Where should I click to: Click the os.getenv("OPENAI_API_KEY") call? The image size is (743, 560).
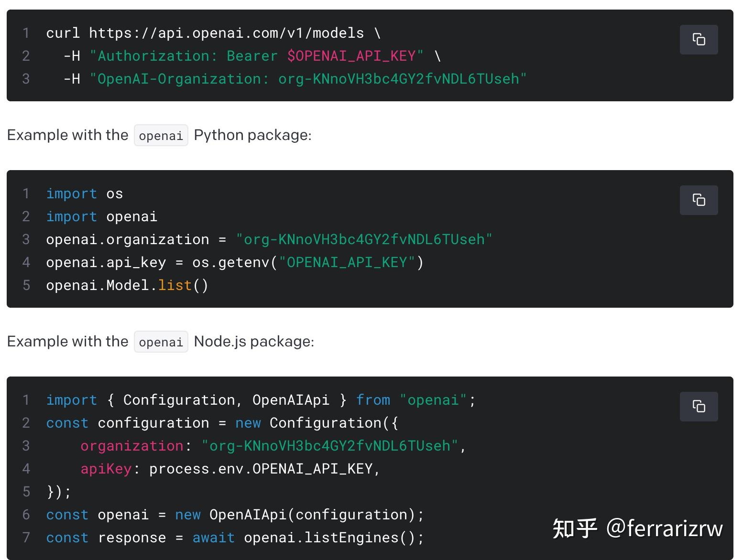pyautogui.click(x=308, y=262)
